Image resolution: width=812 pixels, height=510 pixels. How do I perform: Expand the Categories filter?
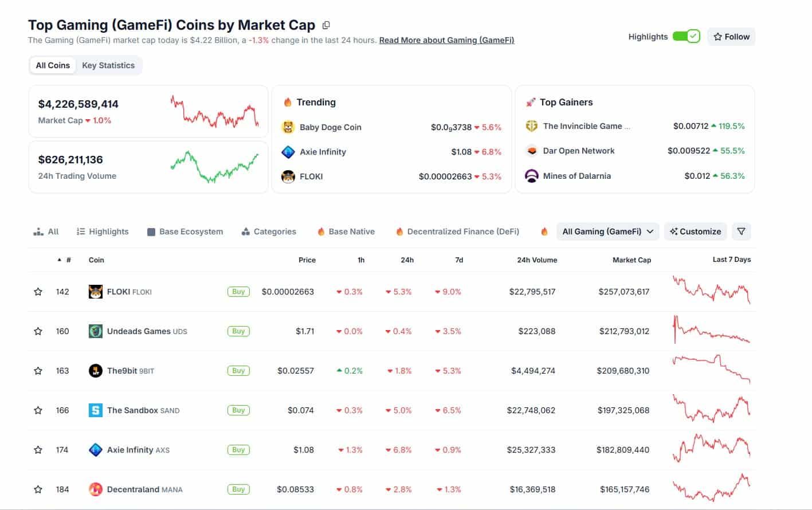pyautogui.click(x=268, y=231)
